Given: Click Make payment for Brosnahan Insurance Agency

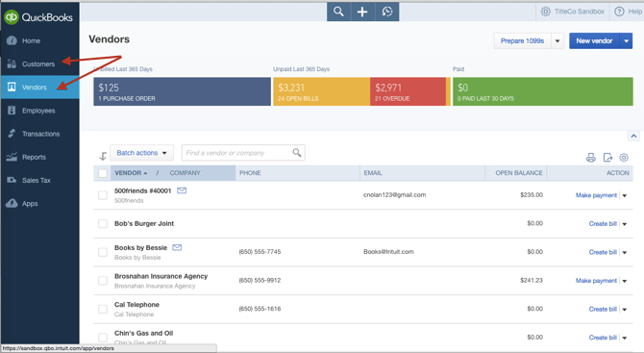Looking at the screenshot, I should point(596,280).
